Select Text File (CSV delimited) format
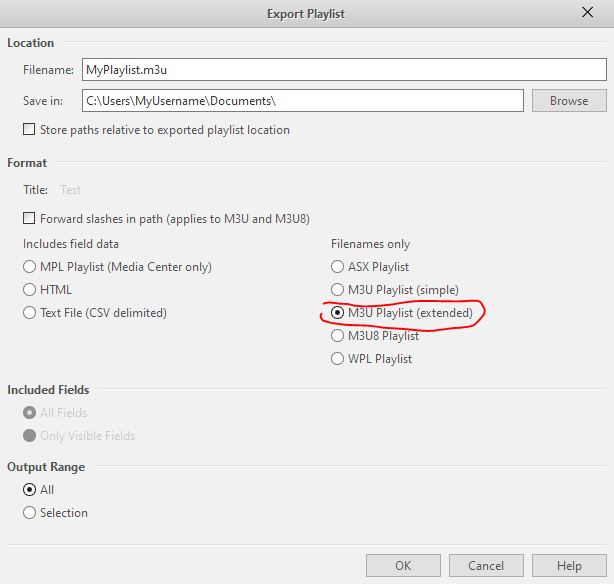The image size is (614, 584). 29,313
